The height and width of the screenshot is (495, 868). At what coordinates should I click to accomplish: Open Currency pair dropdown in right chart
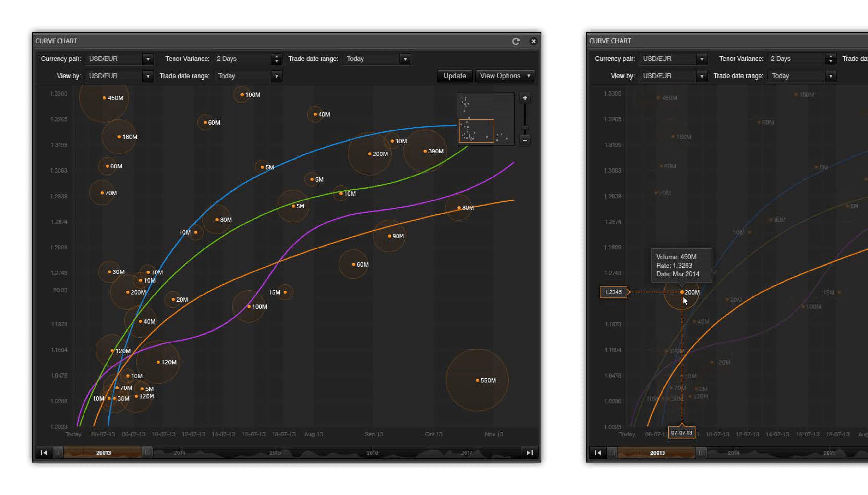pyautogui.click(x=701, y=59)
